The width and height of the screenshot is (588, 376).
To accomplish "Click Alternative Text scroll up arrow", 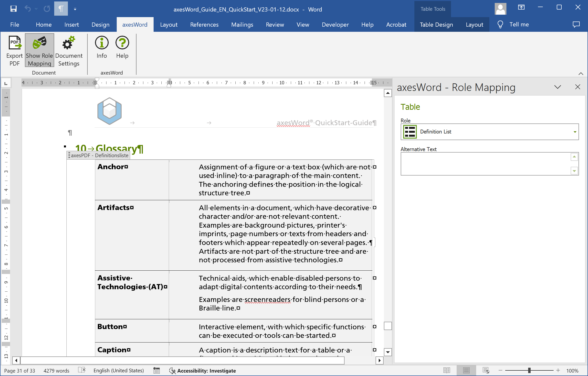I will click(x=574, y=157).
